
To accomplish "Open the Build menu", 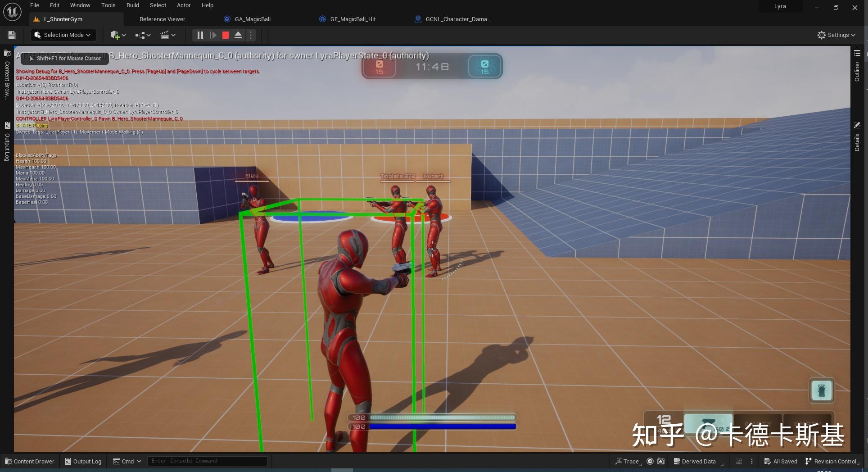I will point(133,5).
